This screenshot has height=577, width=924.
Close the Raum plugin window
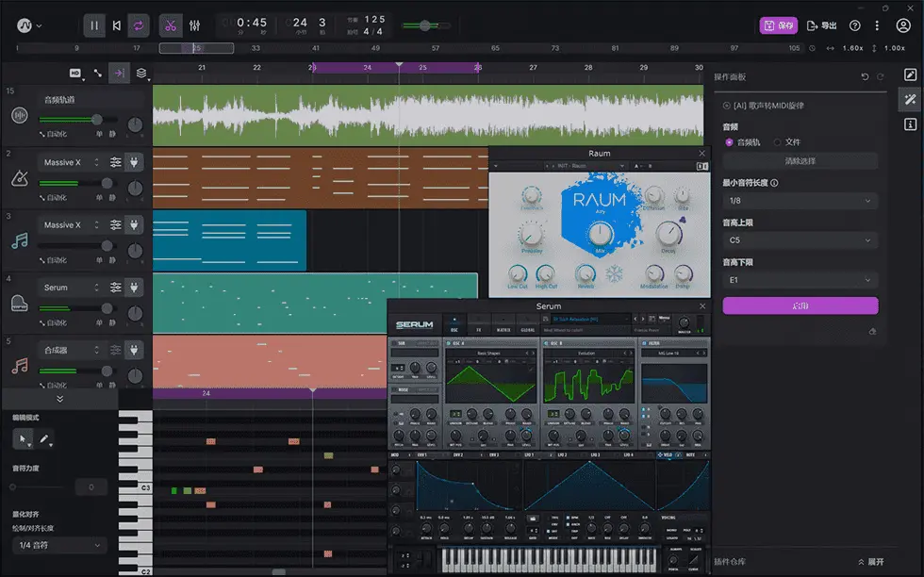(701, 154)
